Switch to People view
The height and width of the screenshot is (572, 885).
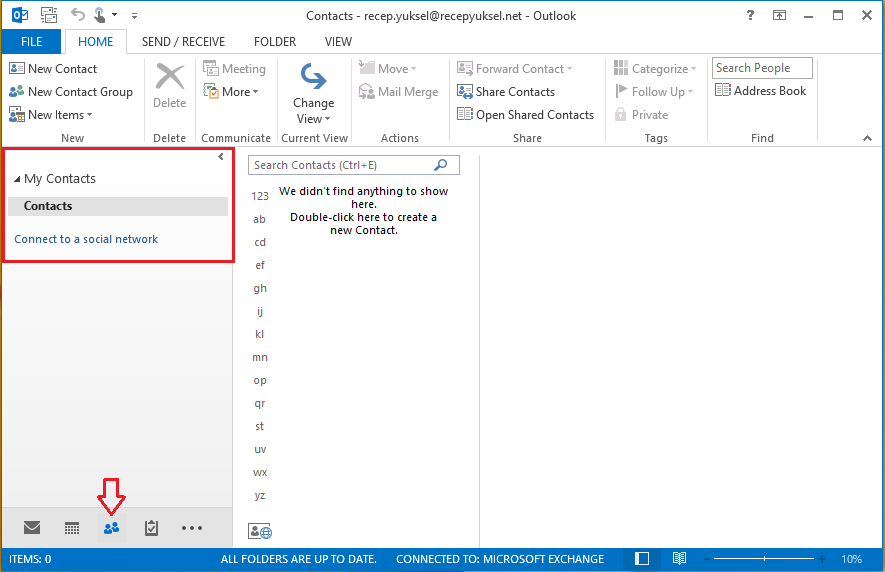111,528
